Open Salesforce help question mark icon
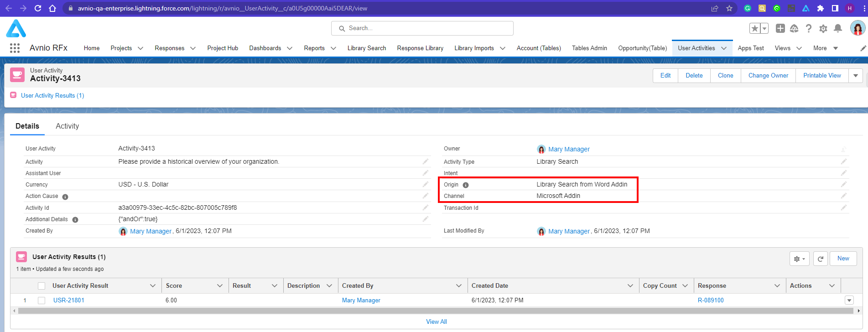 click(x=809, y=28)
